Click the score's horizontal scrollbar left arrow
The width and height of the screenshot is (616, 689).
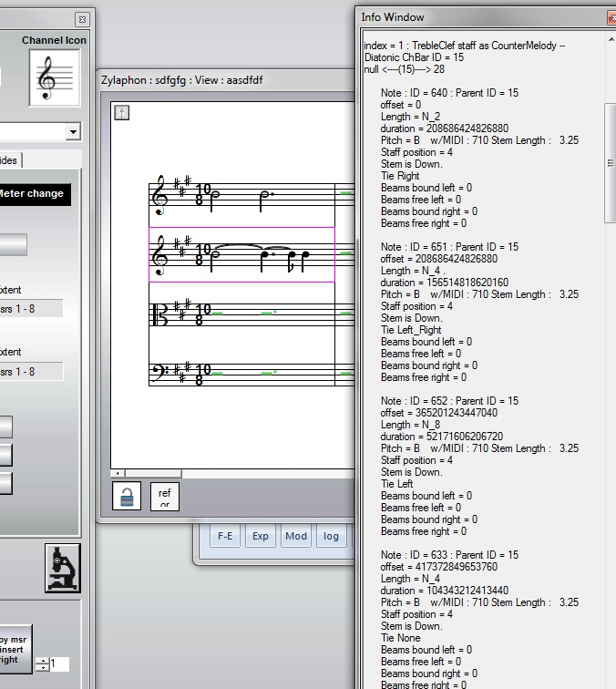pyautogui.click(x=117, y=474)
